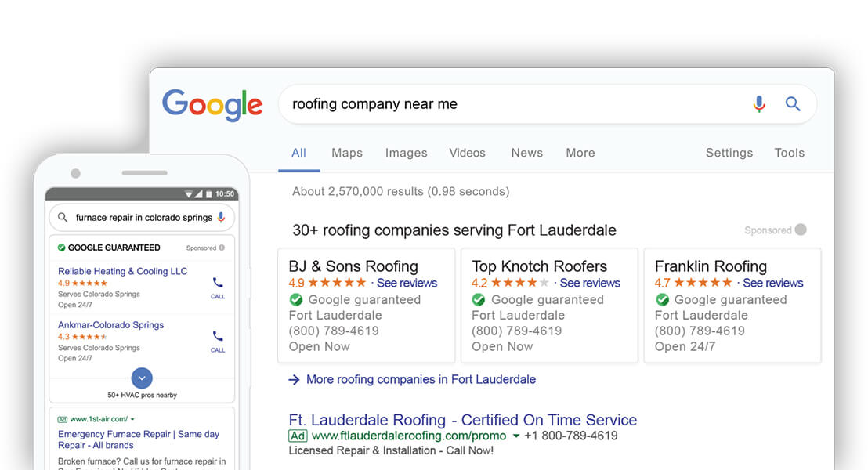Click the arrow beside More roofing companies
Viewport: 868px width, 470px height.
click(294, 379)
